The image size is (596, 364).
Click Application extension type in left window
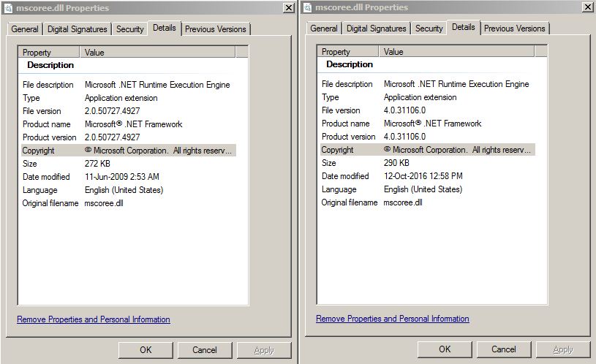click(121, 98)
